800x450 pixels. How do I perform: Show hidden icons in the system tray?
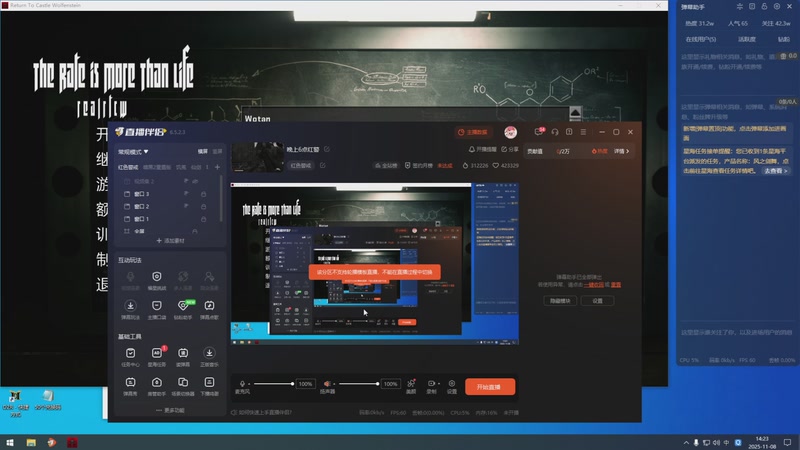tap(686, 442)
